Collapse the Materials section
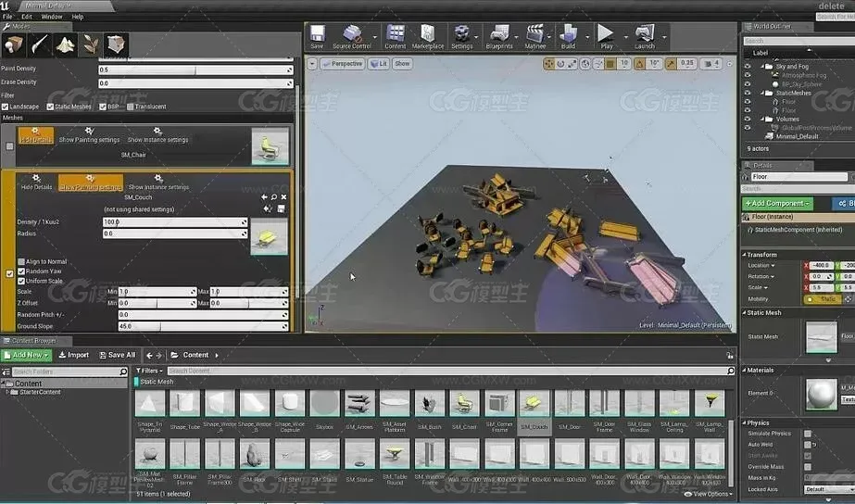The height and width of the screenshot is (504, 855). click(x=745, y=370)
